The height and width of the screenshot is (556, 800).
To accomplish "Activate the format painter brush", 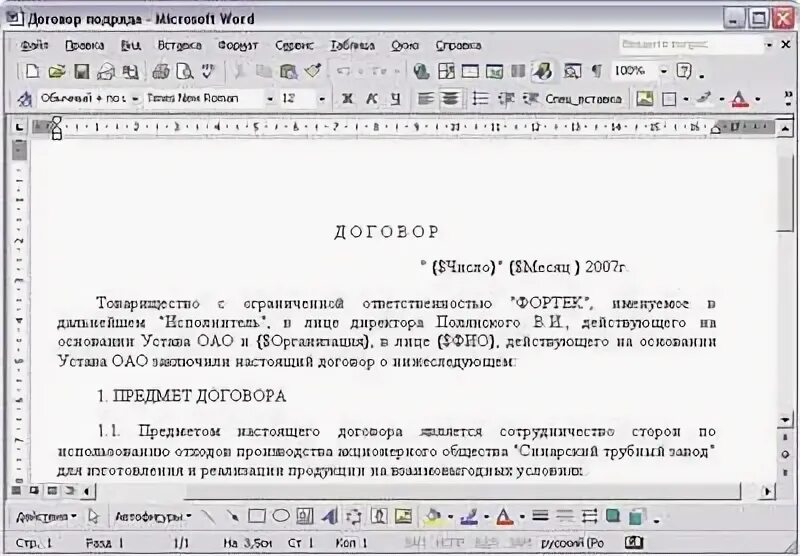I will [x=312, y=71].
